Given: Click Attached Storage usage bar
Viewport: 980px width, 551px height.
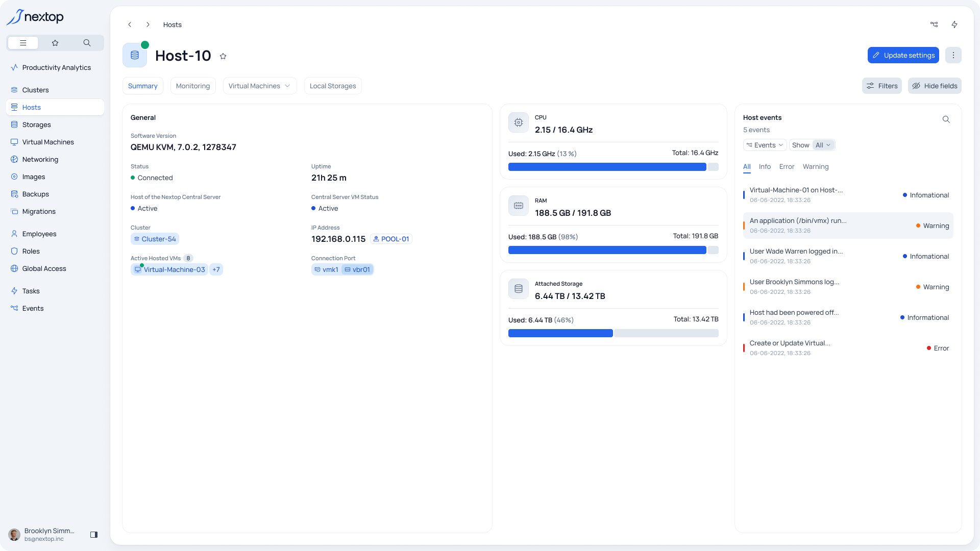Looking at the screenshot, I should pyautogui.click(x=614, y=333).
